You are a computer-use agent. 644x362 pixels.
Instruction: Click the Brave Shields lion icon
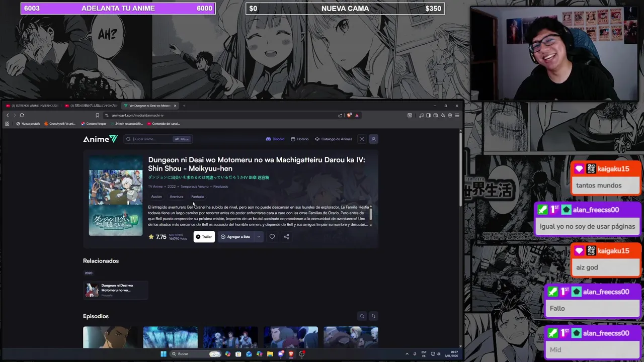coord(349,115)
